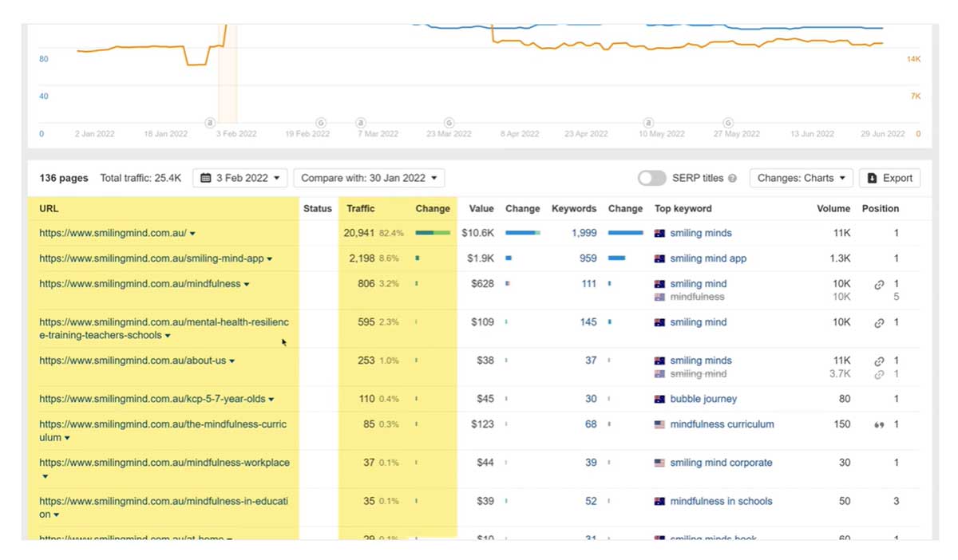Sort by the Keywords column header
The height and width of the screenshot is (560, 958).
[x=574, y=208]
